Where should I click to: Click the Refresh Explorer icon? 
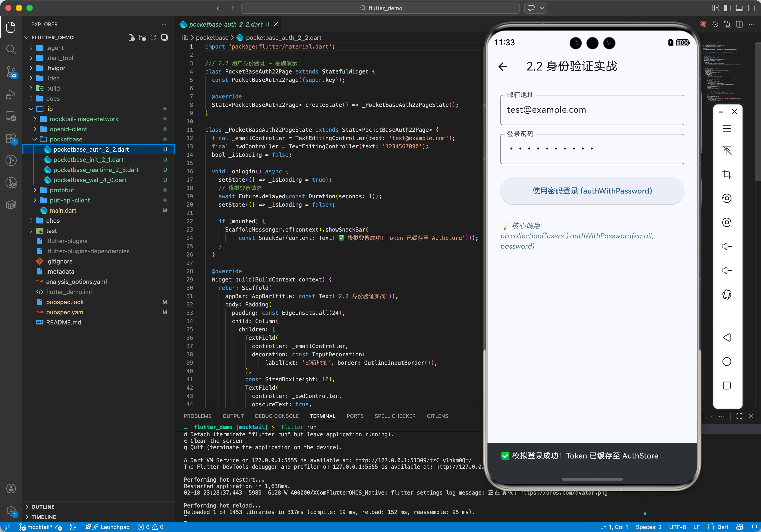click(x=153, y=37)
